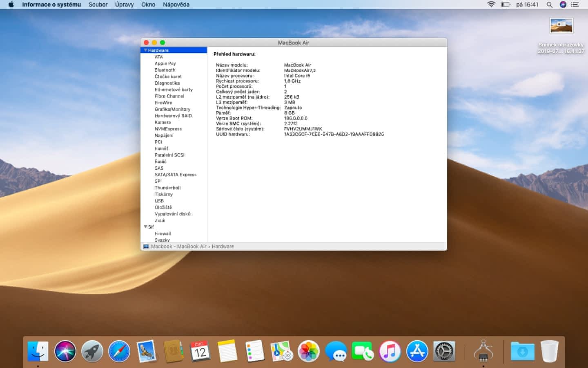Viewport: 588px width, 368px height.
Task: Select Bluetooth in the sidebar
Action: pyautogui.click(x=165, y=70)
